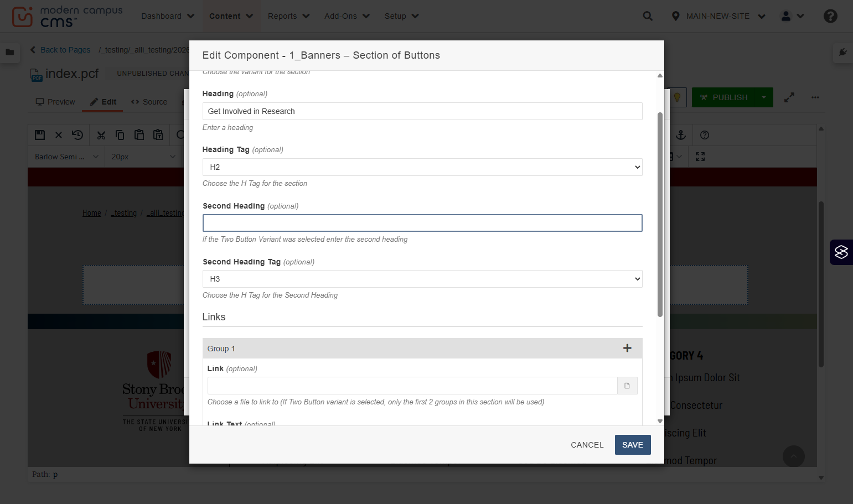Click the SAVE button in dialog
The height and width of the screenshot is (504, 853).
(x=633, y=445)
